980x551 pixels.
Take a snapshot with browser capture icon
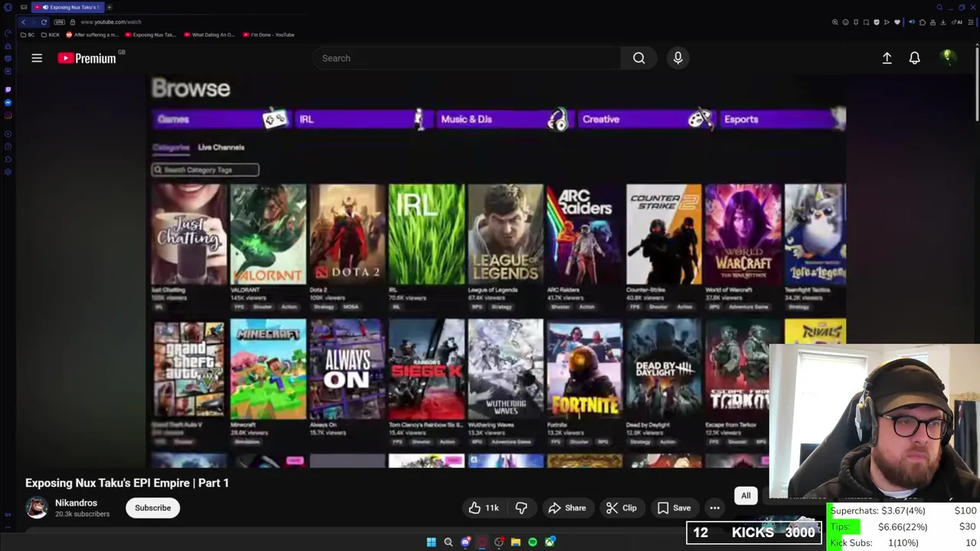click(866, 22)
